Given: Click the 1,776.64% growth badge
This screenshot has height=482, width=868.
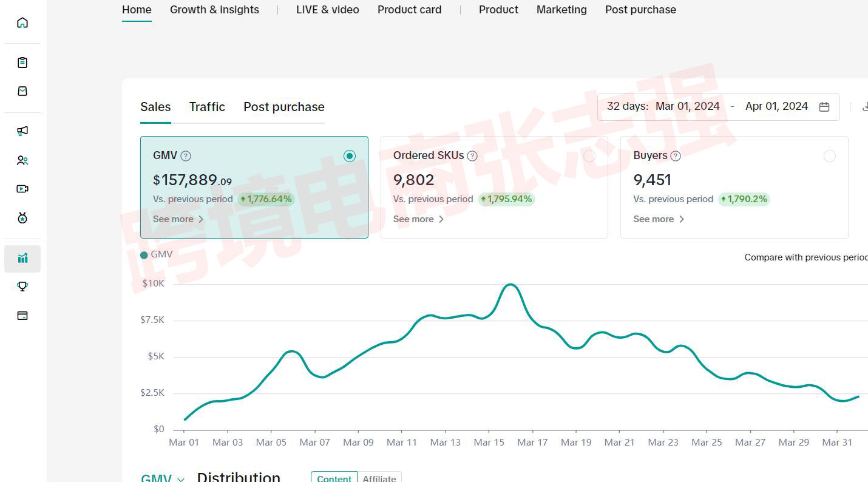Looking at the screenshot, I should [266, 199].
